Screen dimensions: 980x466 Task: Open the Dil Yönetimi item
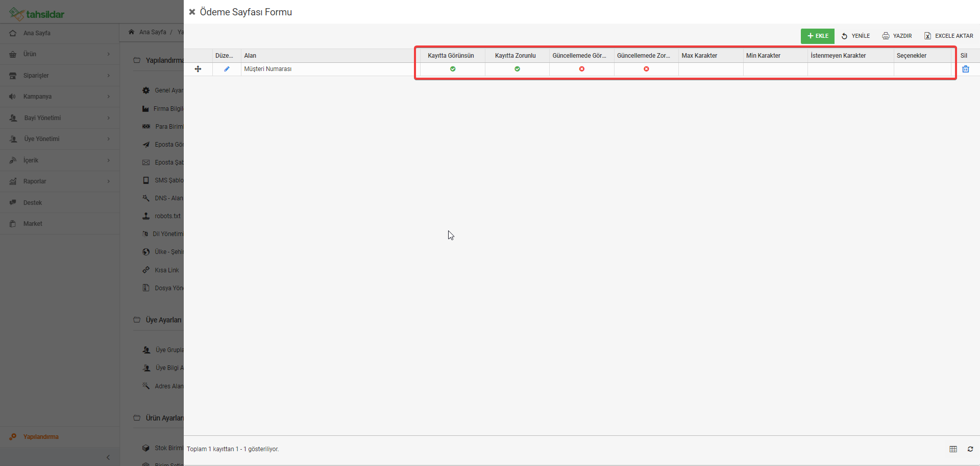click(163, 234)
